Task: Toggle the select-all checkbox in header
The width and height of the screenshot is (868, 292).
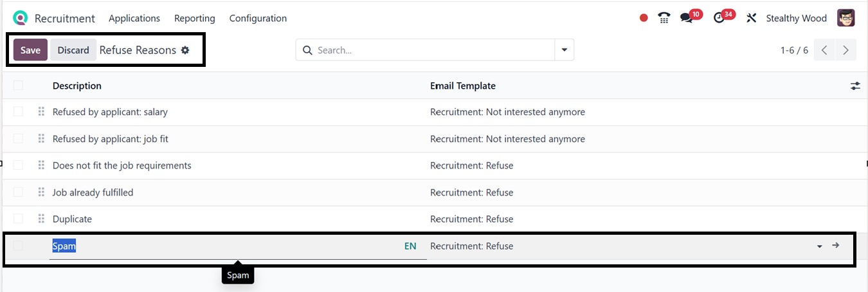Action: [18, 85]
